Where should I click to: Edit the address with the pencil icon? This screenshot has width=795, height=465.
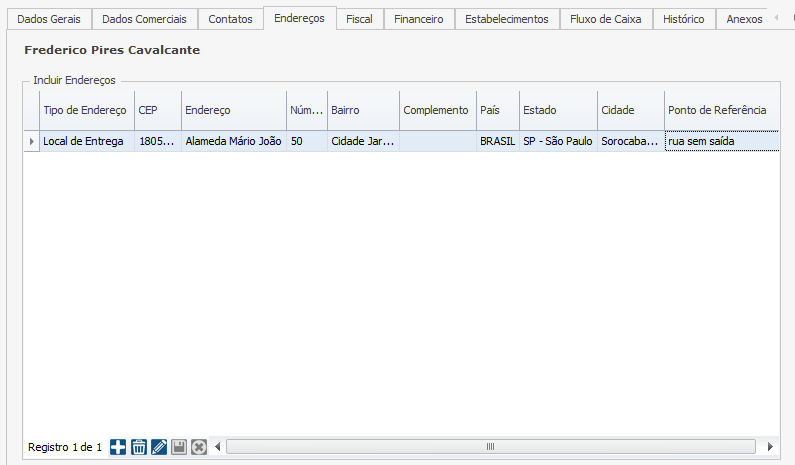(159, 447)
